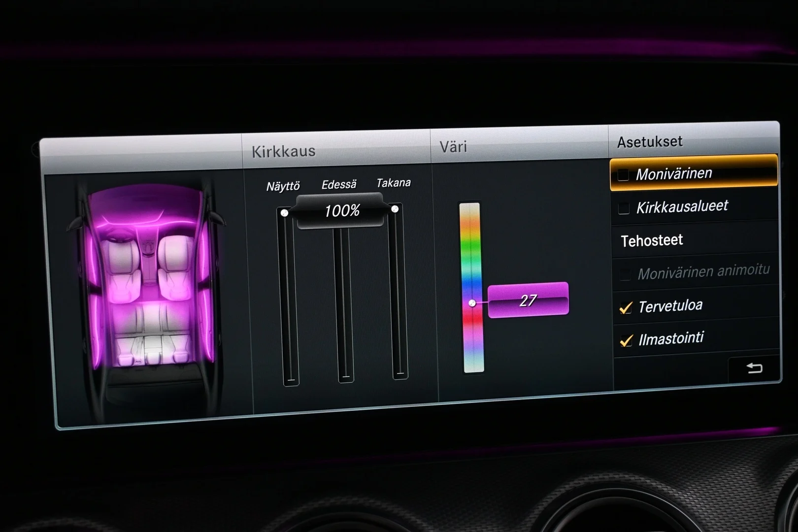Open the Kirkkaus section header
The height and width of the screenshot is (532, 798).
[x=284, y=151]
